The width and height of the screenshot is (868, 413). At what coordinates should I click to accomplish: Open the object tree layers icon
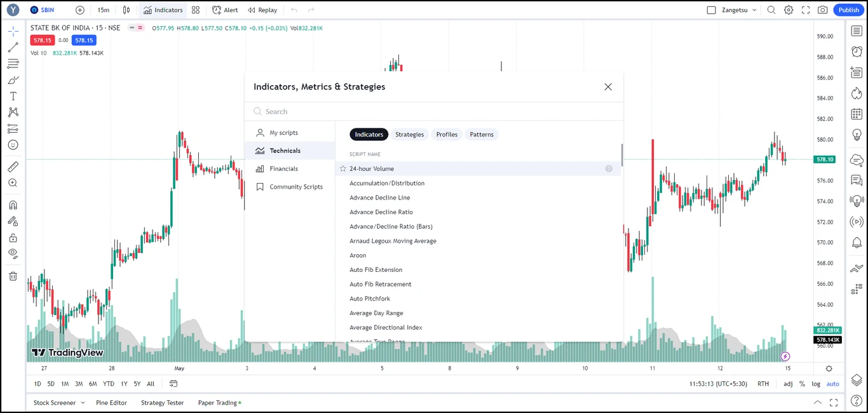pyautogui.click(x=857, y=380)
